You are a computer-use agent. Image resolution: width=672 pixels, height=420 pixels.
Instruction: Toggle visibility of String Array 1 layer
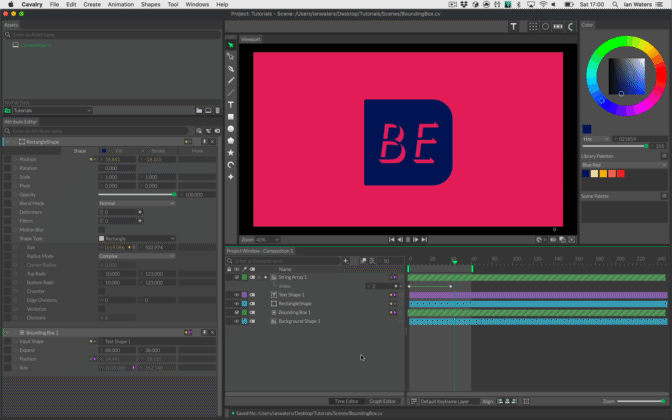pos(237,277)
